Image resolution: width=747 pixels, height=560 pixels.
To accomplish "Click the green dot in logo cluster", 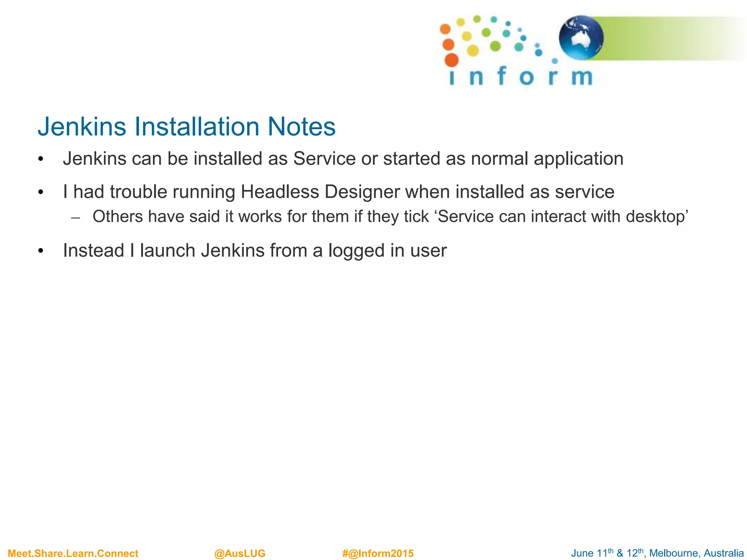I will click(495, 46).
